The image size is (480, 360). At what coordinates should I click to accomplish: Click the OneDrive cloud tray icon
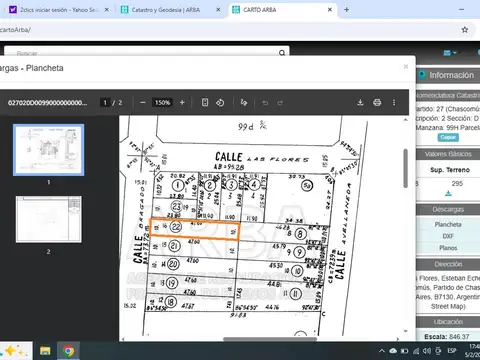point(393,351)
